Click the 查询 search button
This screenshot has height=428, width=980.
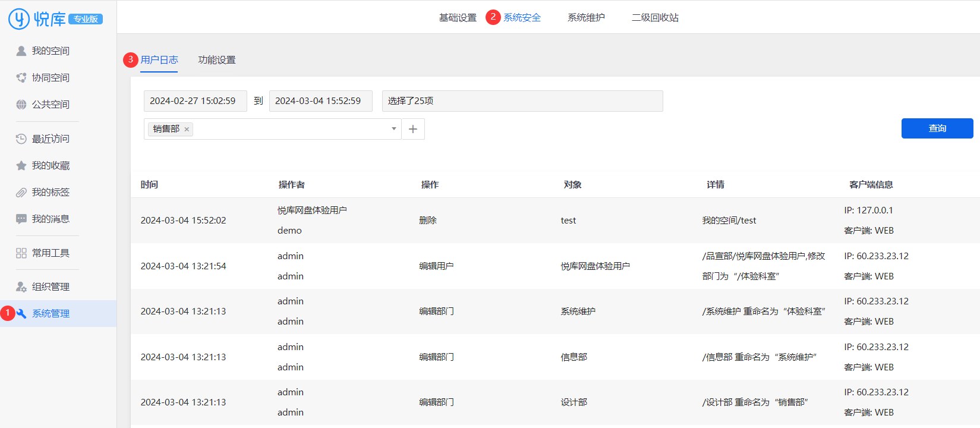pos(937,128)
